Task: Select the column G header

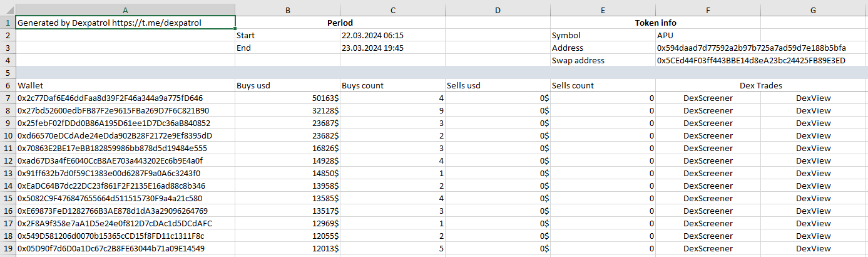Action: tap(813, 10)
